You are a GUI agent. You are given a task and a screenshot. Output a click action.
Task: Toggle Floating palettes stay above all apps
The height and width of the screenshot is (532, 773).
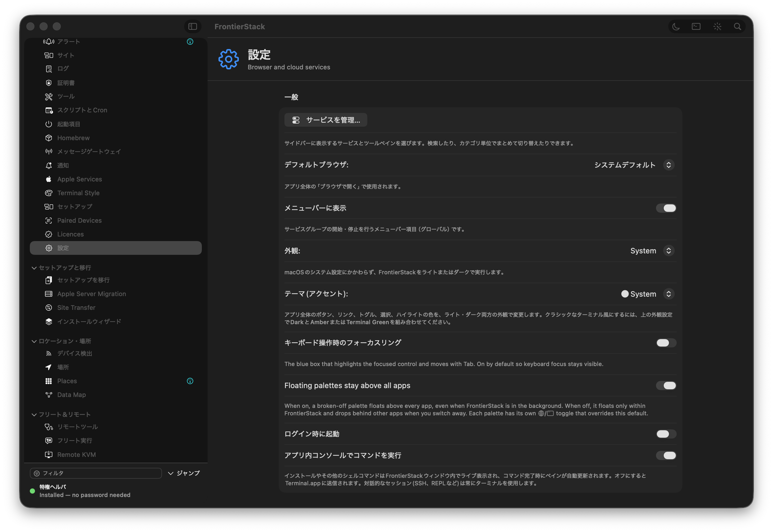666,386
